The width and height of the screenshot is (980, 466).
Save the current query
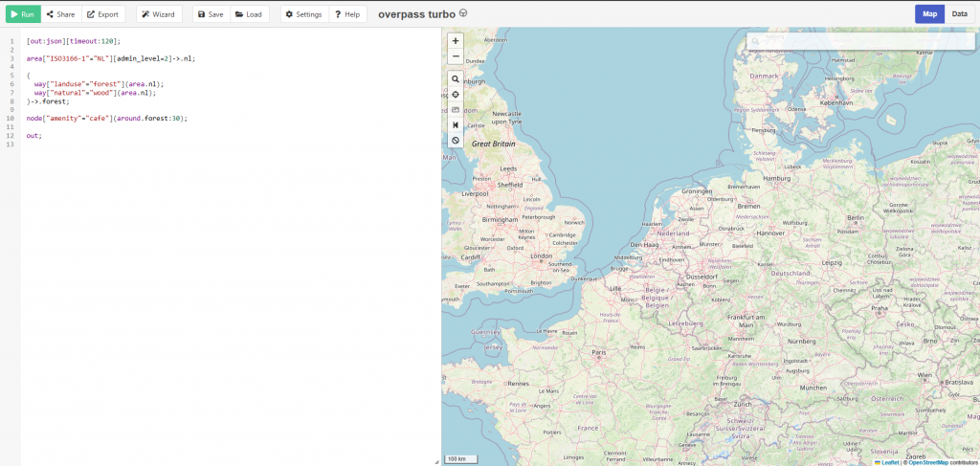[211, 14]
